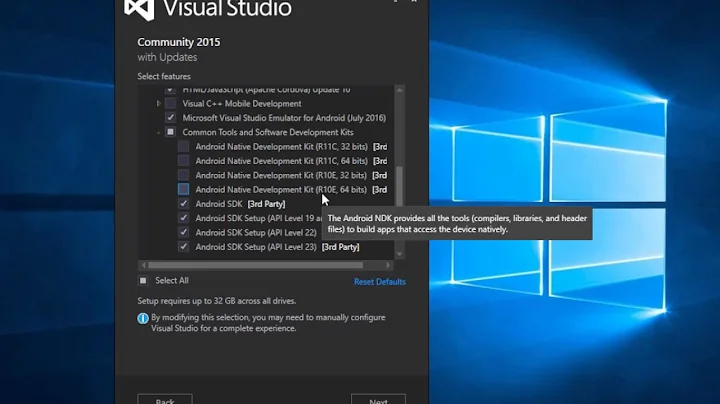Screen dimensions: 720x404
Task: Check Android NDK R10E 32 bits
Action: tap(183, 175)
